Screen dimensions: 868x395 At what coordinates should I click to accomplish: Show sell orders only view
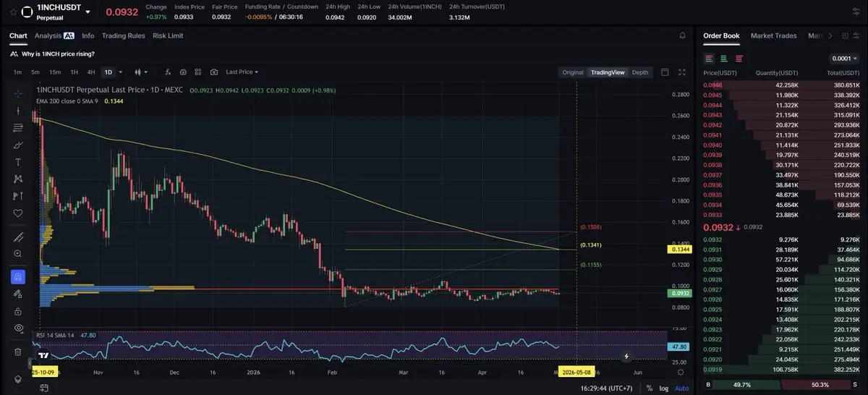coord(739,59)
